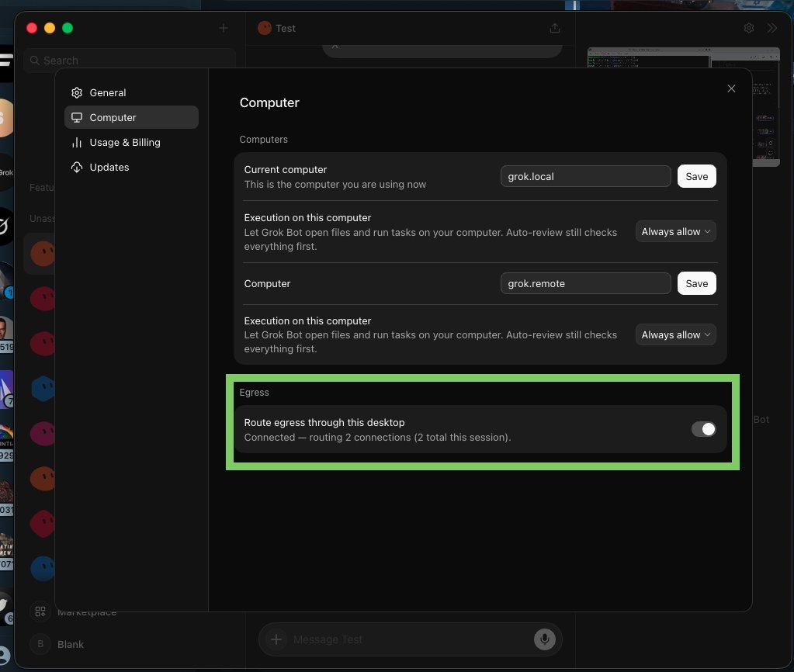This screenshot has height=672, width=794.
Task: Click the Search field in the sidebar
Action: (x=129, y=61)
